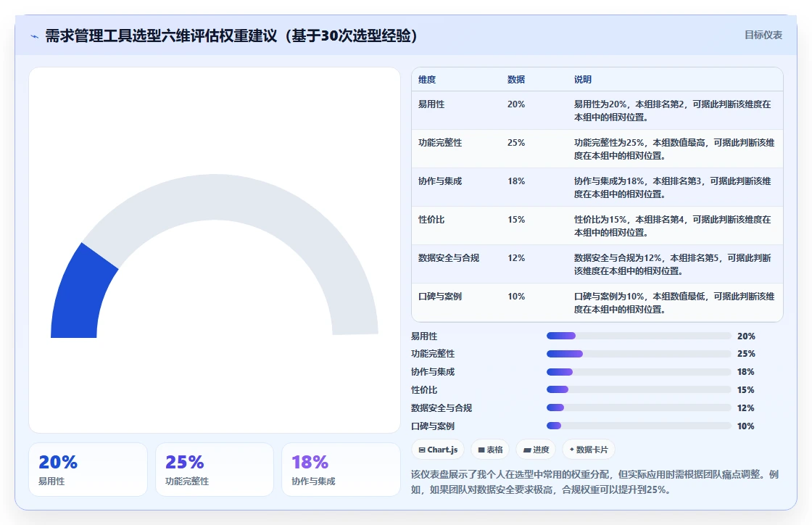
Task: Click the 协作与集成 18% progress bar
Action: 639,372
